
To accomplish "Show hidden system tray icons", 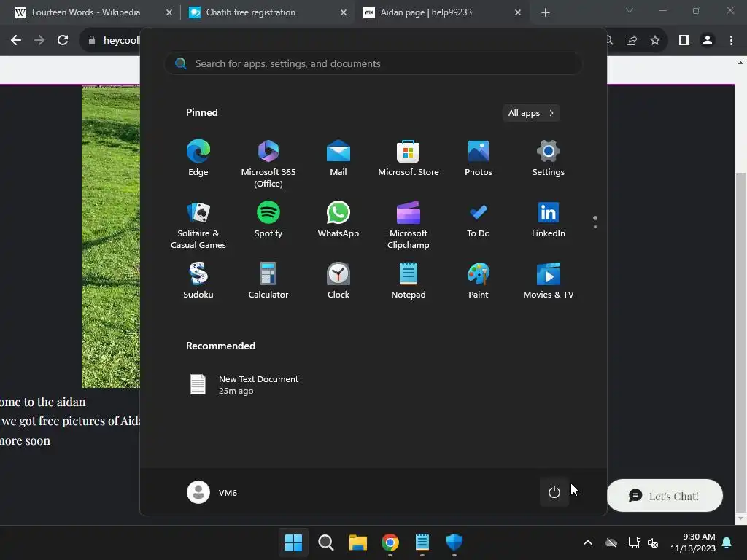I will tap(588, 542).
